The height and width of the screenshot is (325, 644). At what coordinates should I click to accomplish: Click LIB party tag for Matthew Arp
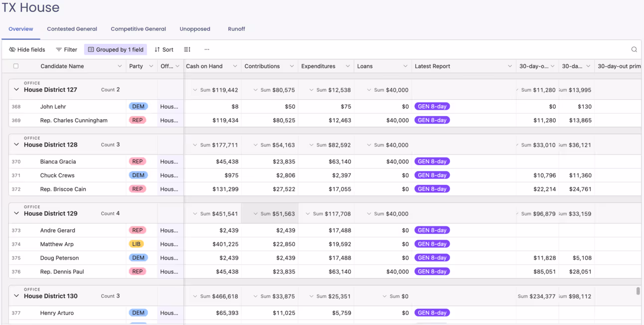point(137,244)
